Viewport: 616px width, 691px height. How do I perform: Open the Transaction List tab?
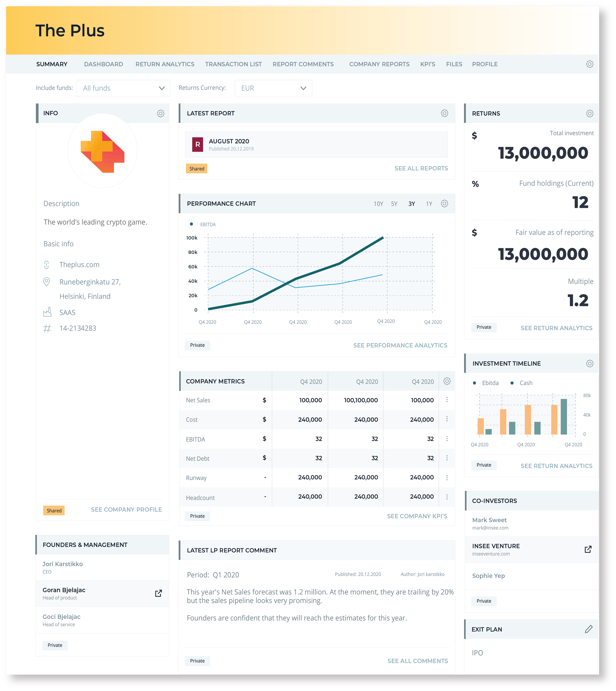(233, 64)
